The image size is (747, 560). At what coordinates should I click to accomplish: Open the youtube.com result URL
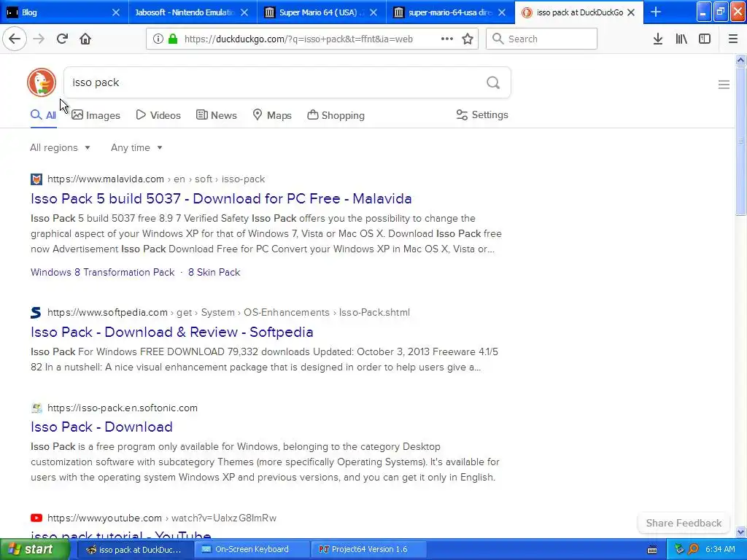coord(162,518)
